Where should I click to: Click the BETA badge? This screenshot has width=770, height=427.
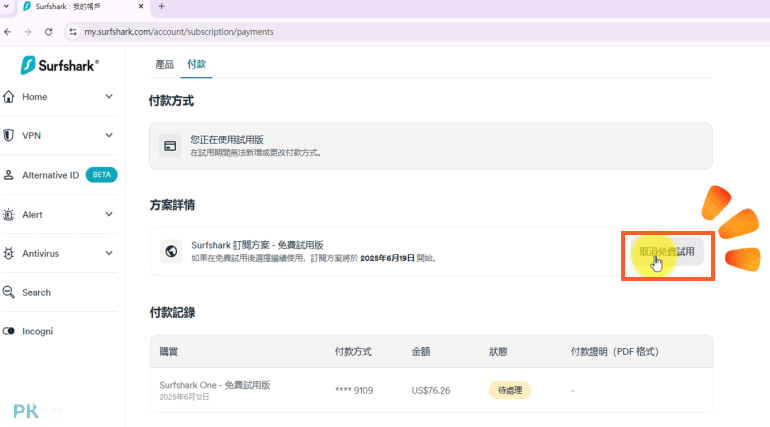click(102, 175)
